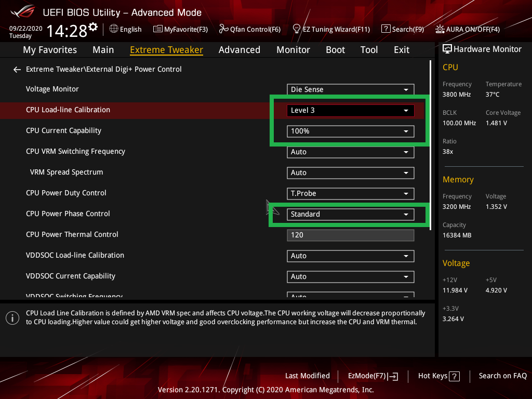
Task: Click the 09/22/2020 Tuesday date
Action: 25,32
